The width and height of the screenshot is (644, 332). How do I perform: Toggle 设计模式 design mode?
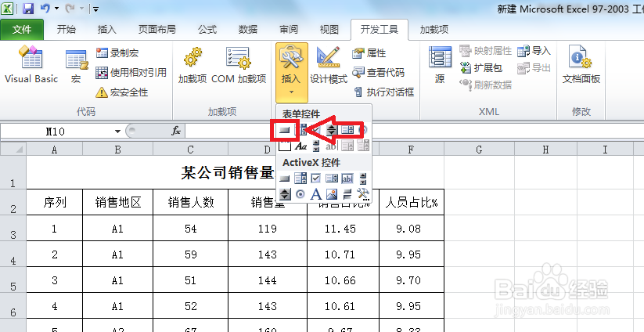[329, 64]
